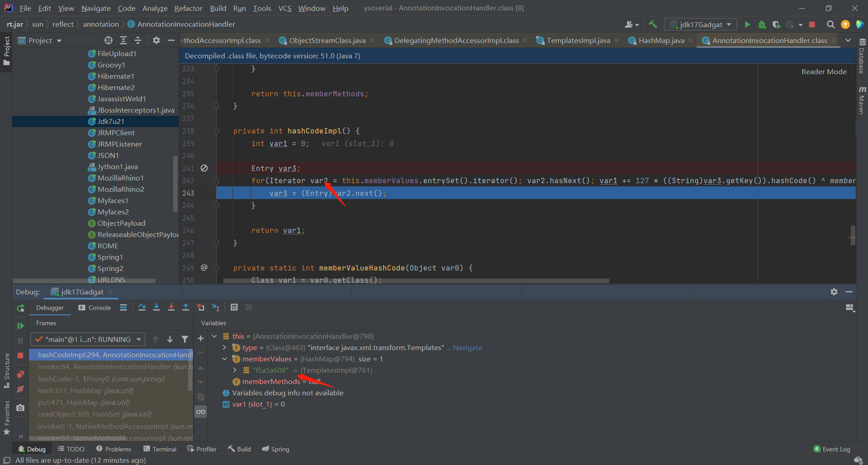Click the Rerun jdk17Gadgat debug icon
Image resolution: width=868 pixels, height=465 pixels.
pyautogui.click(x=20, y=308)
